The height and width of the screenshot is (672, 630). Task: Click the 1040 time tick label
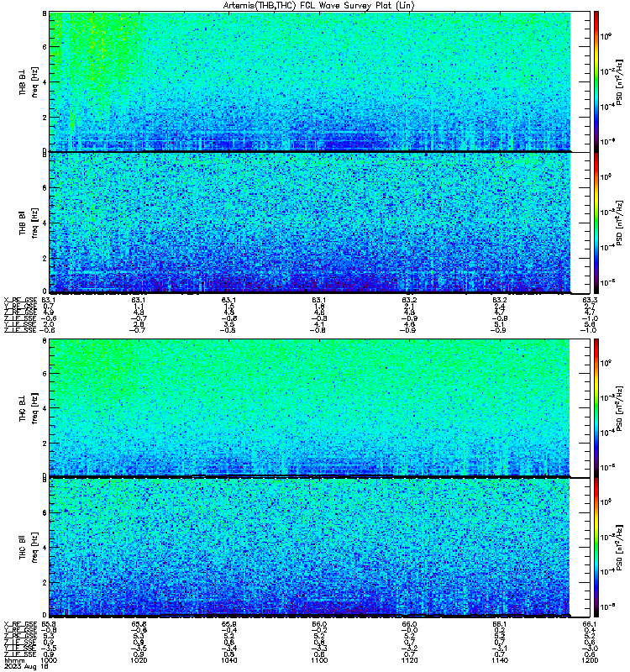[229, 660]
